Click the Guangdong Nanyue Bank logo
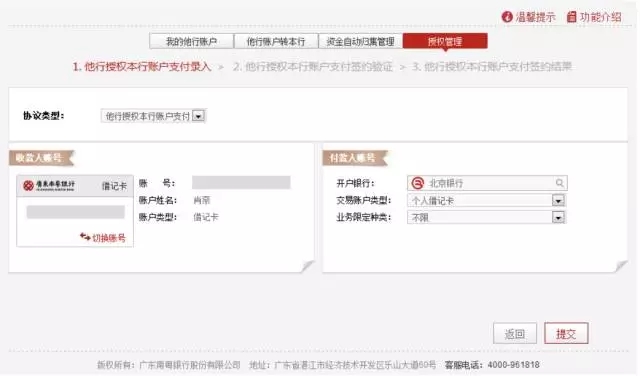 49,186
